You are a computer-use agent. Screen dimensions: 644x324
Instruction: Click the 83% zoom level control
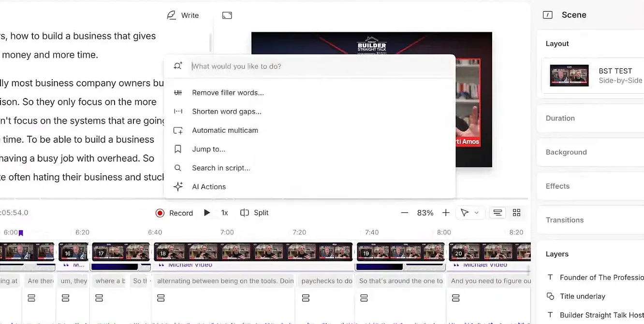pyautogui.click(x=425, y=212)
